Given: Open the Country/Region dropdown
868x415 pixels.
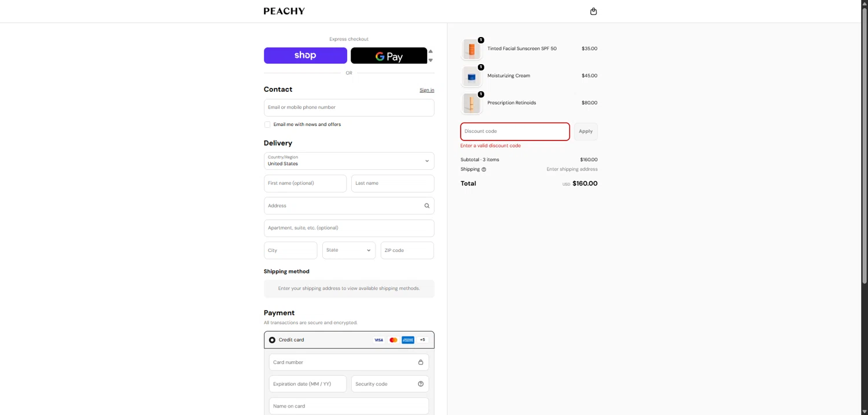Looking at the screenshot, I should coord(349,161).
